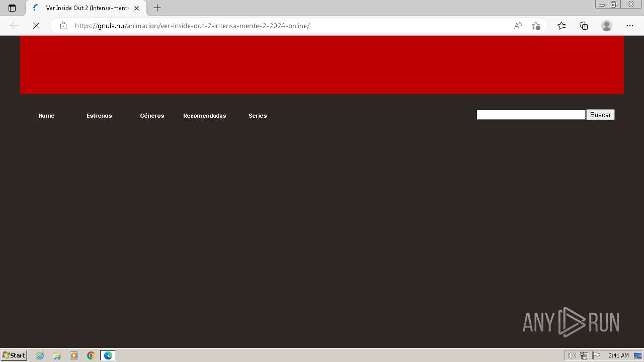This screenshot has width=644, height=362.
Task: Open Read aloud icon in address bar
Action: click(518, 26)
